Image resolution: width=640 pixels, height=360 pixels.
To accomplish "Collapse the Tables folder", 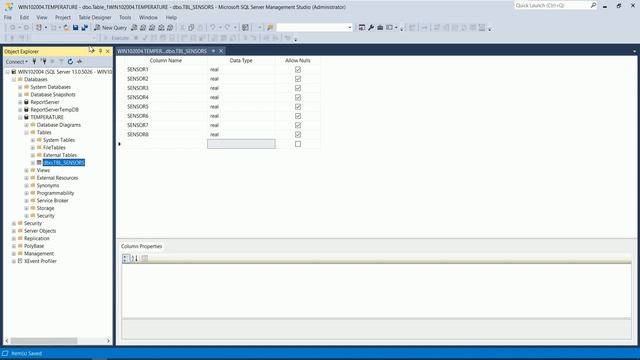I will [27, 132].
